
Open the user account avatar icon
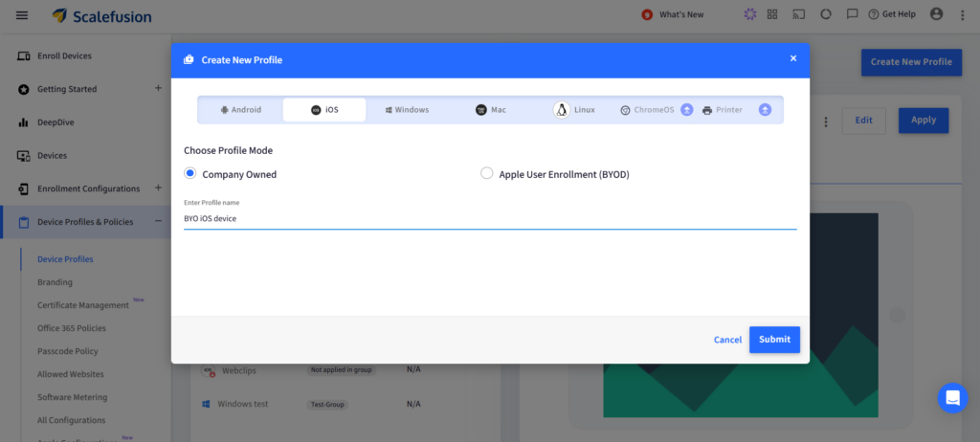[936, 14]
